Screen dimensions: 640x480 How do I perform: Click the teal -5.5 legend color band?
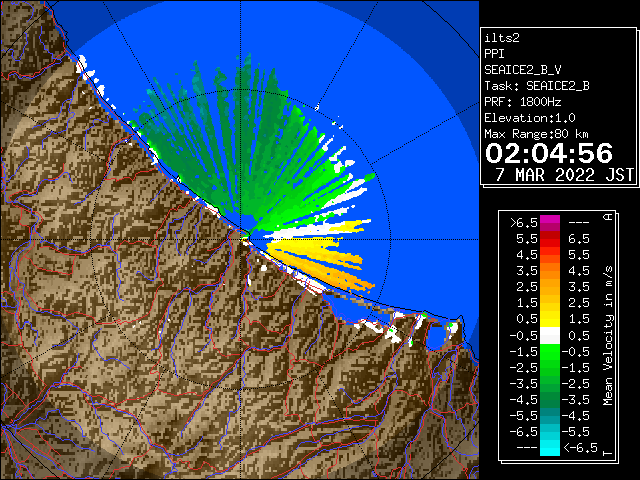pos(550,416)
